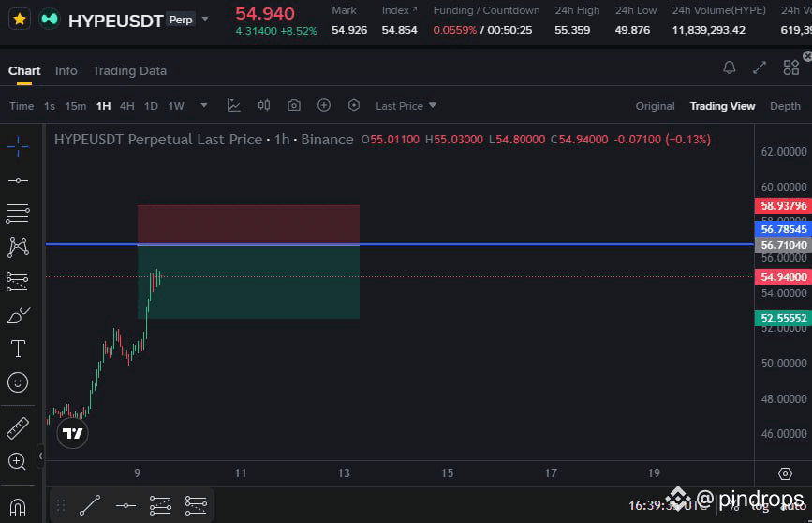The height and width of the screenshot is (523, 812).
Task: Click the funding rate 0.0559%
Action: click(454, 30)
